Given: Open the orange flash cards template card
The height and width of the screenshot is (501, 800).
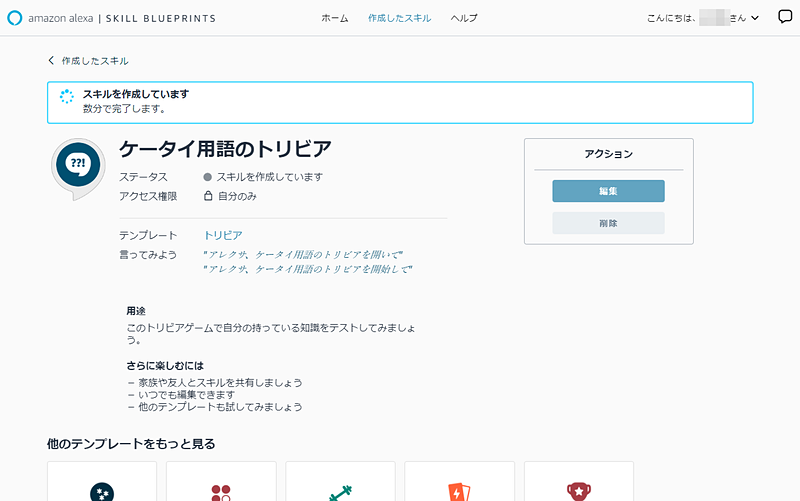Looking at the screenshot, I should (459, 481).
